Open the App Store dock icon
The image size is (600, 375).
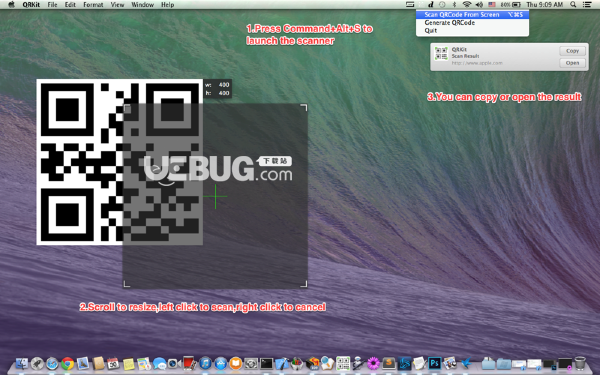(220, 364)
